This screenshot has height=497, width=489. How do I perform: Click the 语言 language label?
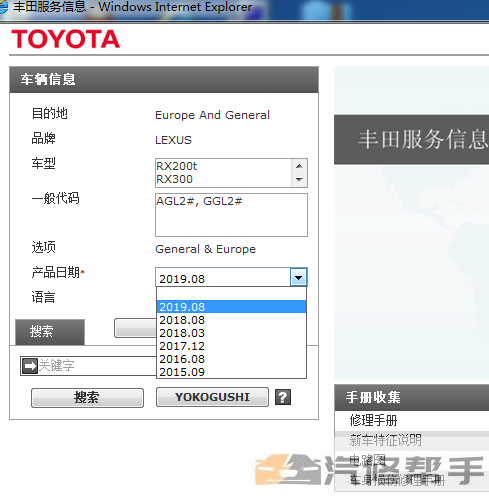(x=43, y=297)
